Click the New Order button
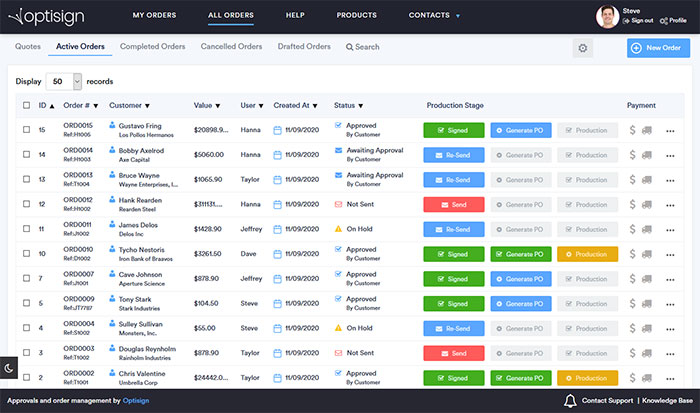The image size is (700, 413). [658, 48]
